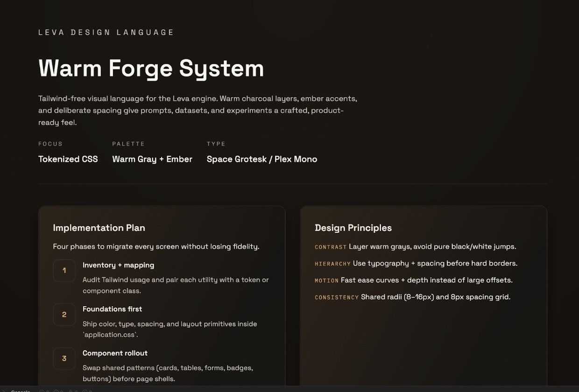The width and height of the screenshot is (579, 392).
Task: Click the Warm Forge System title
Action: click(x=151, y=68)
